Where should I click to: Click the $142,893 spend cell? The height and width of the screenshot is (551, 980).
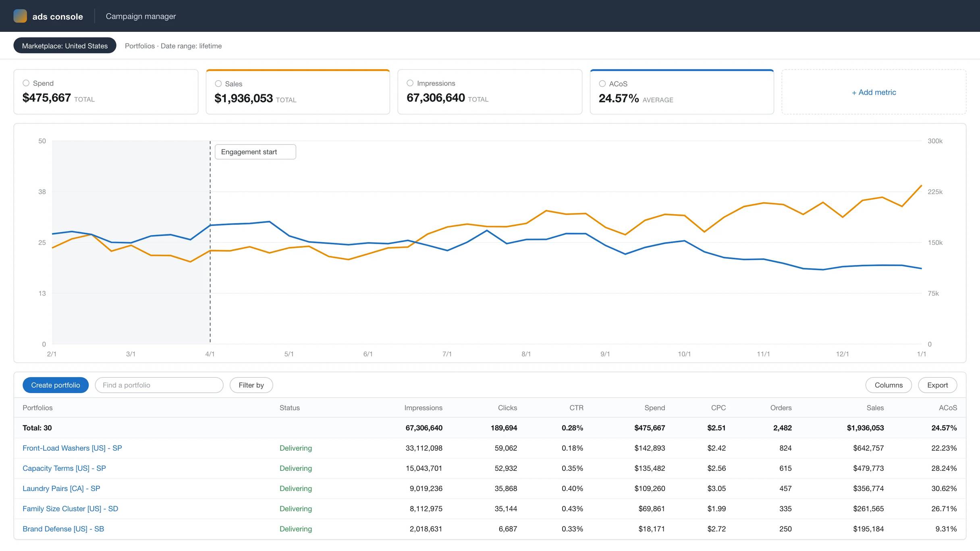coord(650,448)
